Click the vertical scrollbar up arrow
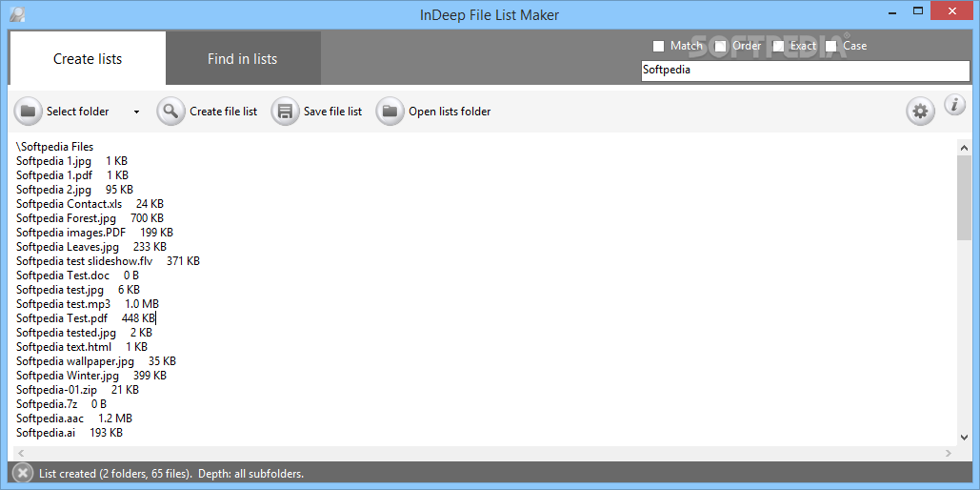Image resolution: width=980 pixels, height=490 pixels. click(x=964, y=148)
